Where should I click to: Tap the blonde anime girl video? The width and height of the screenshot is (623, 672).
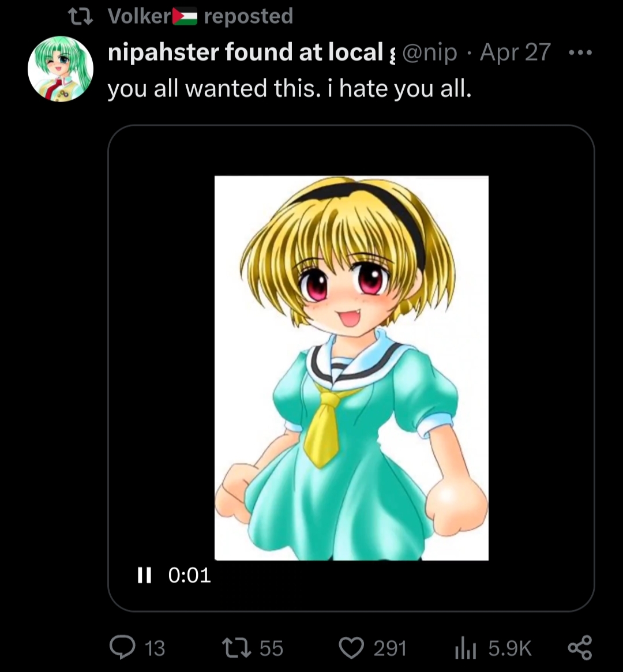351,367
